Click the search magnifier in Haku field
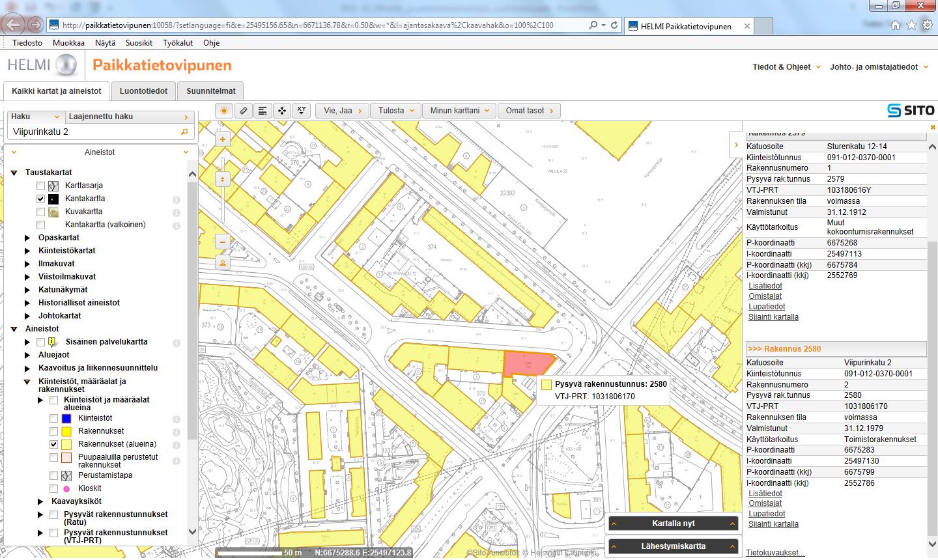Screen dimensions: 938x560 184,132
